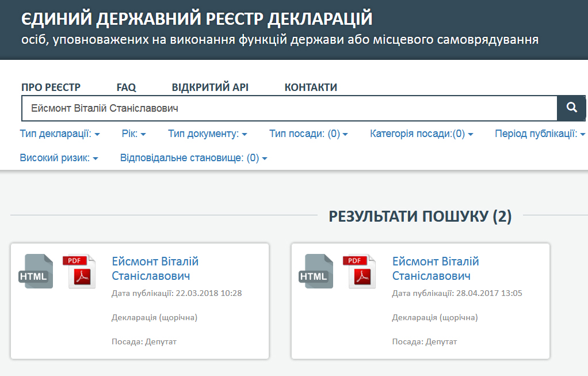588x376 pixels.
Task: Open name link published 22.03.2018
Action: point(155,268)
